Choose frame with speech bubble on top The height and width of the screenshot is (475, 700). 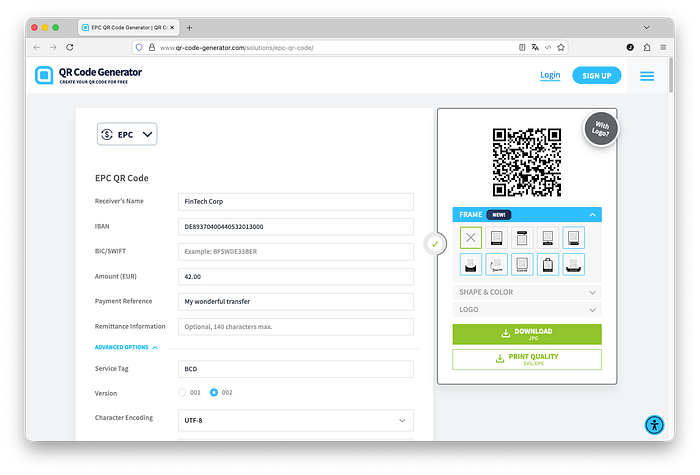[x=522, y=238]
